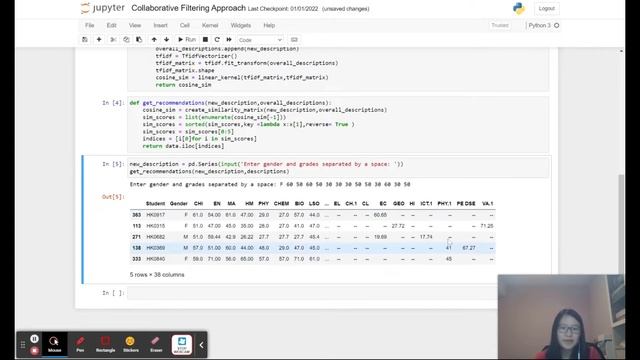Copy the selected cell with the copy icon

126,40
